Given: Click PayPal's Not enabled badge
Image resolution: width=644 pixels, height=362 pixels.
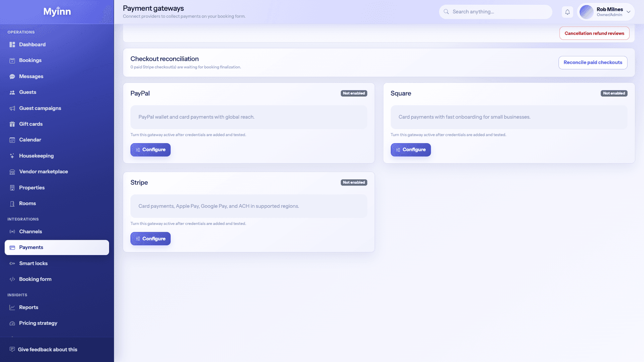Looking at the screenshot, I should pyautogui.click(x=354, y=93).
